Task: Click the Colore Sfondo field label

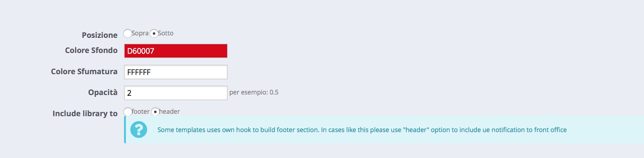Action: click(91, 50)
